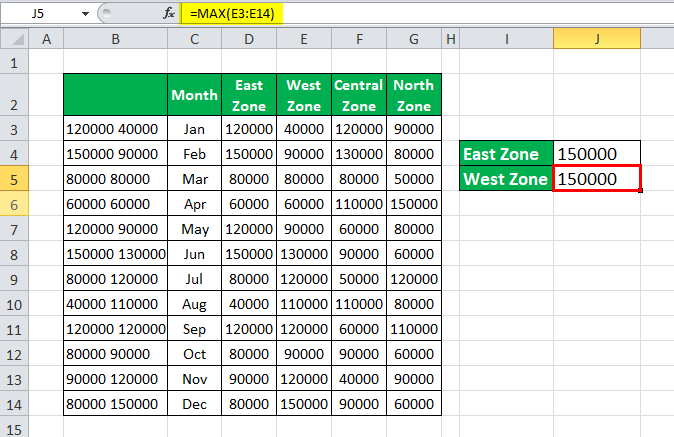Click Dec West Zone cell 150000
Image resolution: width=674 pixels, height=437 pixels.
pyautogui.click(x=304, y=403)
